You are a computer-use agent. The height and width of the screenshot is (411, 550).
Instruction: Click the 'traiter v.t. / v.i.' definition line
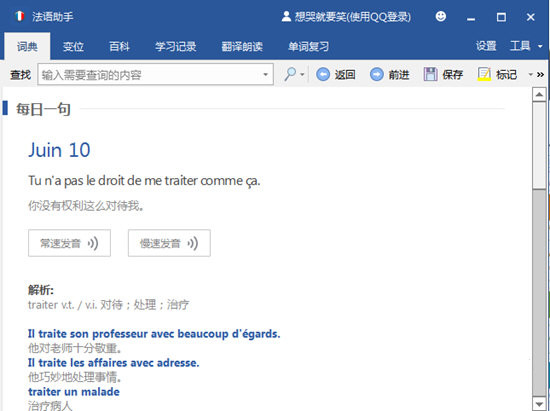click(108, 305)
